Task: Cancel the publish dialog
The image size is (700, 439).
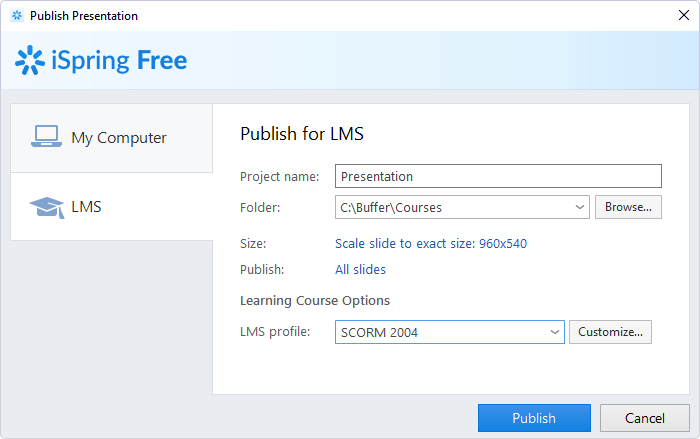Action: coord(645,418)
